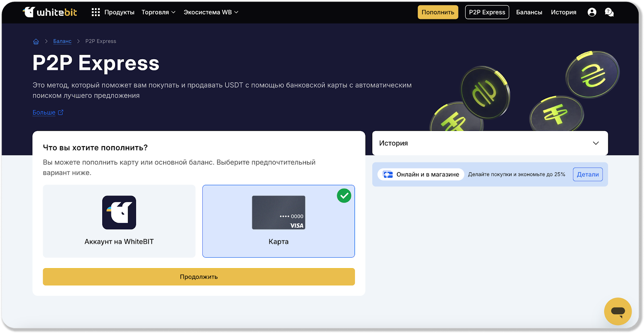Go to Балансы in top navigation
Screen dimensions: 644x333
[x=529, y=12]
